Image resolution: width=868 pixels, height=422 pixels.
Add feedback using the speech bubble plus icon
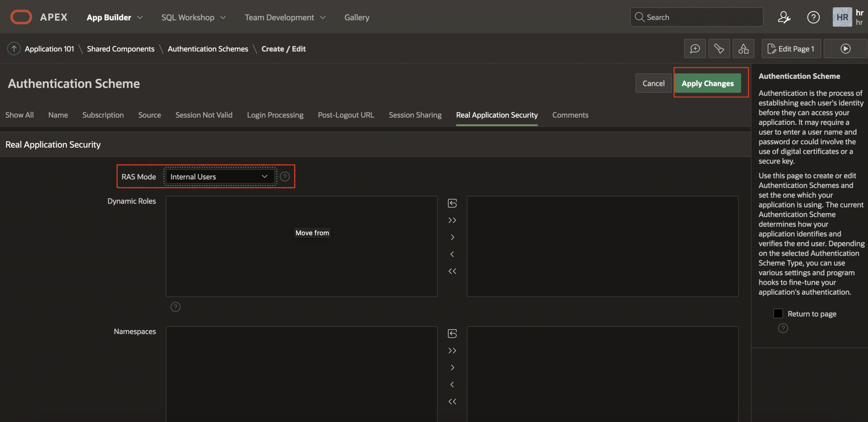click(x=695, y=48)
